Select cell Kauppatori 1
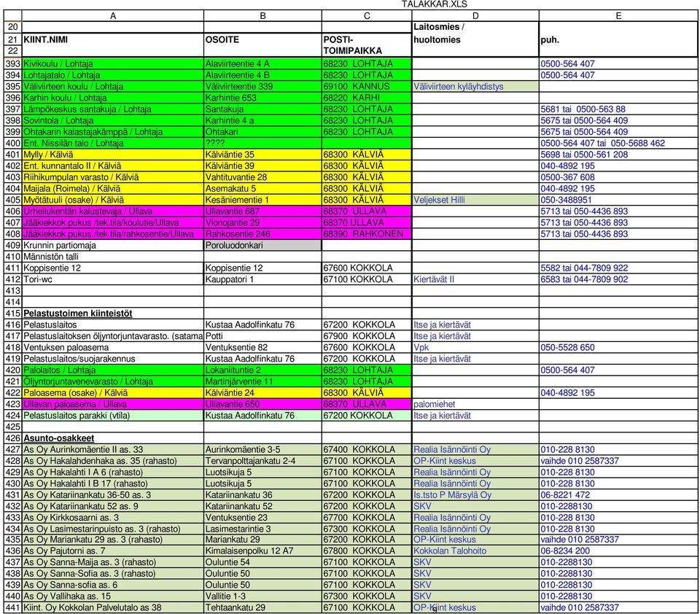Screen dimensions: 700x614 point(262,279)
